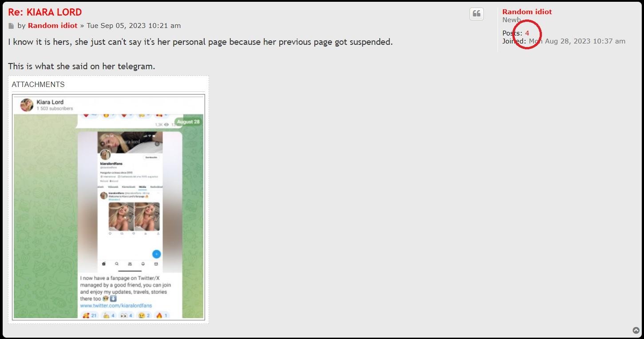Click the bell notifications icon in Twitter bar
The width and height of the screenshot is (644, 339).
click(x=143, y=264)
